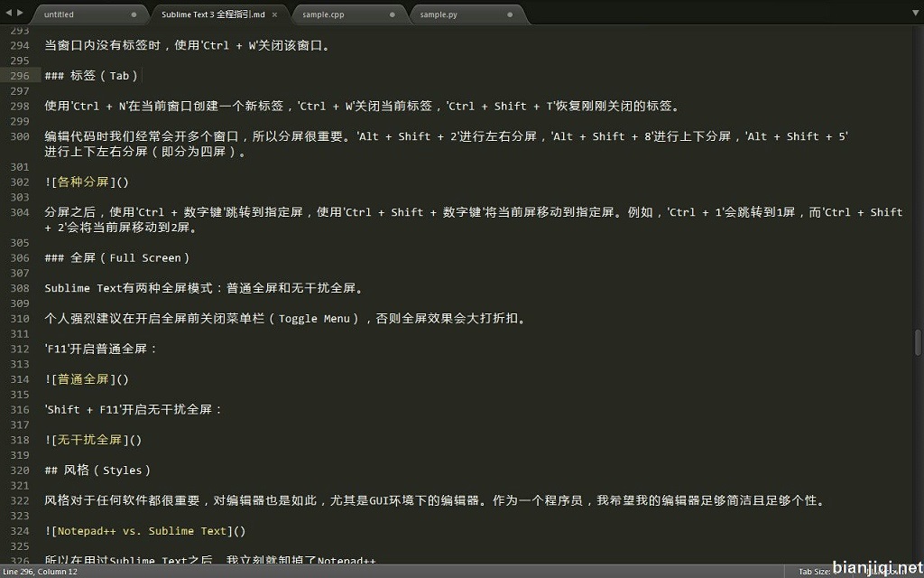This screenshot has width=924, height=578.
Task: Click the "'F11'开启普通全屏" line
Action: 101,350
